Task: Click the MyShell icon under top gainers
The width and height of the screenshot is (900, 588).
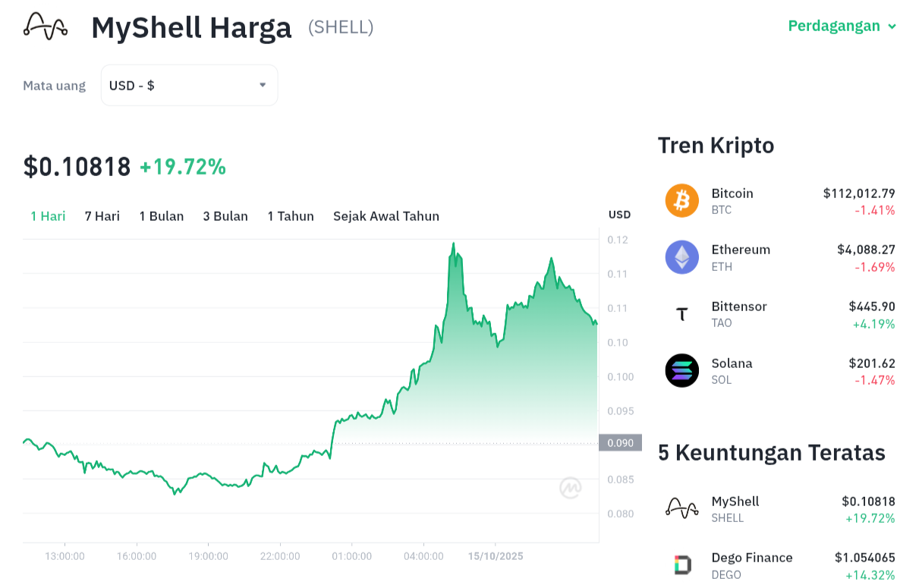Action: click(681, 508)
